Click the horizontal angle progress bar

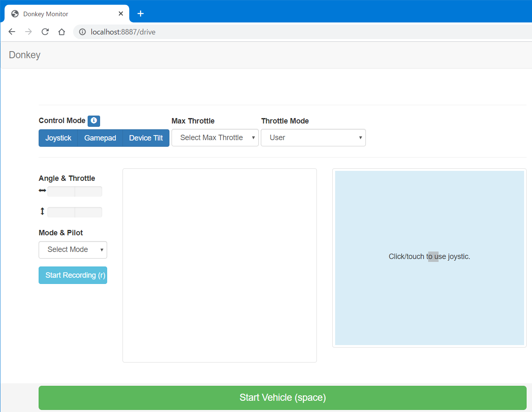[x=75, y=191]
